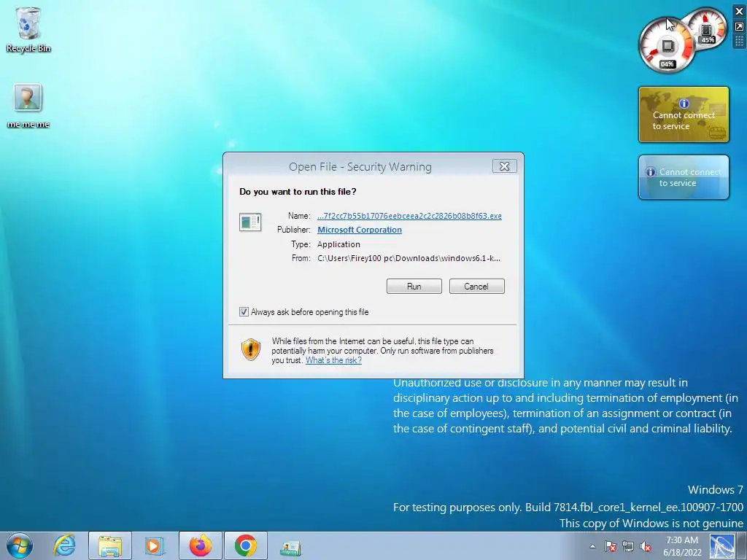
Task: Open the clock showing 7:30 AM
Action: click(x=682, y=546)
